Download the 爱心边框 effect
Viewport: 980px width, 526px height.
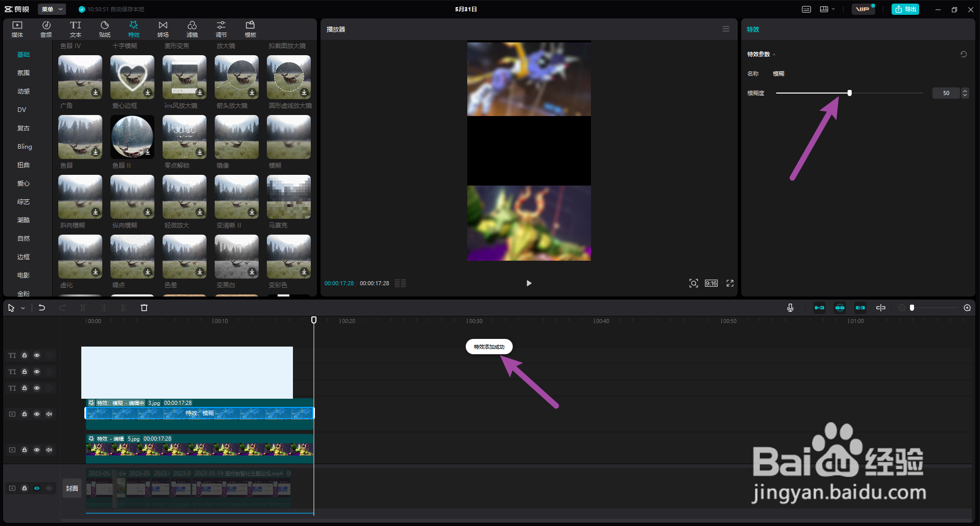148,93
